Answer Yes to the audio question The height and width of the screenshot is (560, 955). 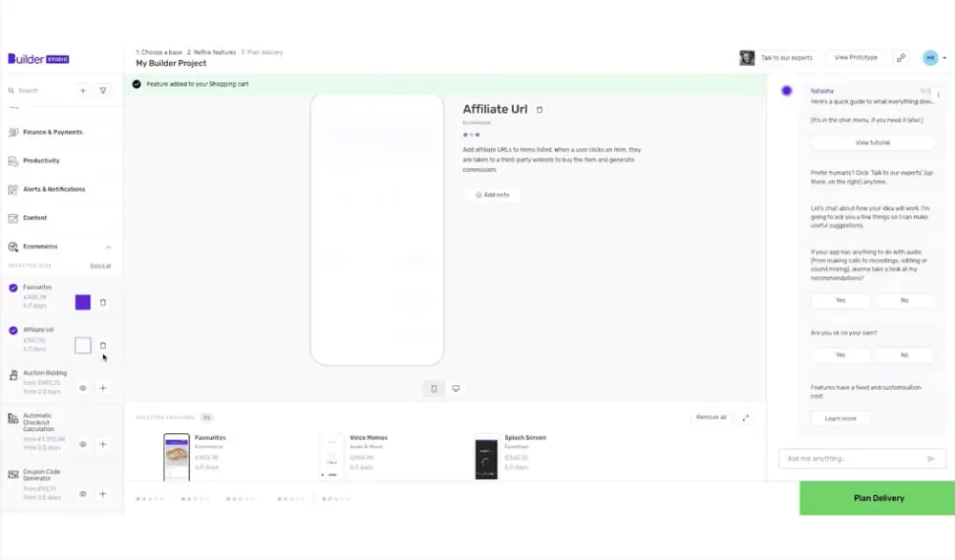(x=840, y=300)
